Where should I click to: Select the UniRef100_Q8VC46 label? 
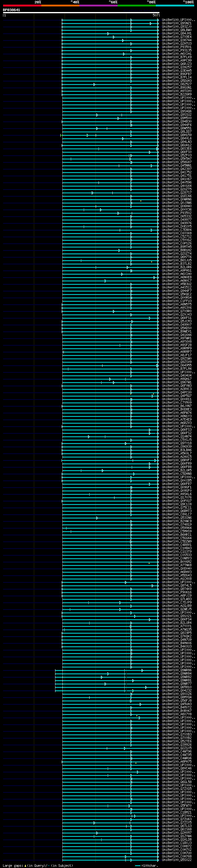(177, 768)
